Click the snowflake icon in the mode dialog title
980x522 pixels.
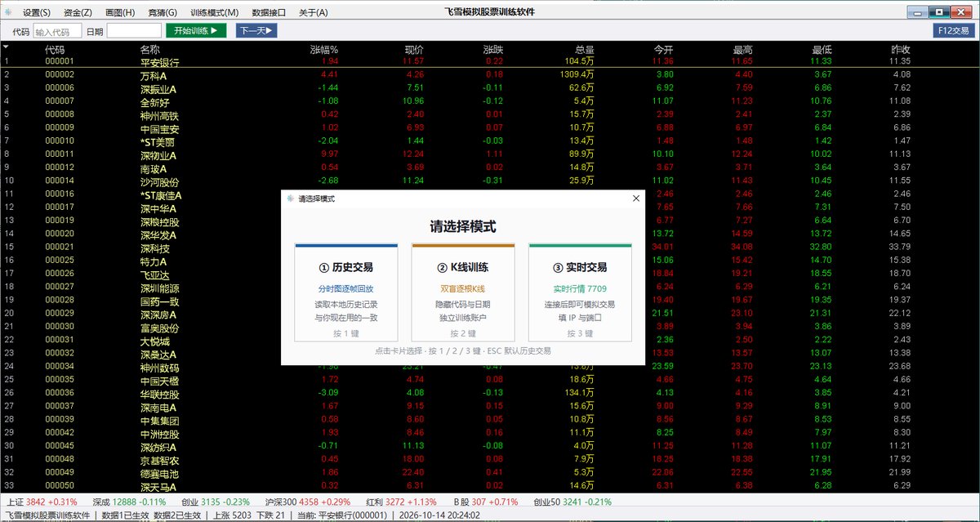290,199
